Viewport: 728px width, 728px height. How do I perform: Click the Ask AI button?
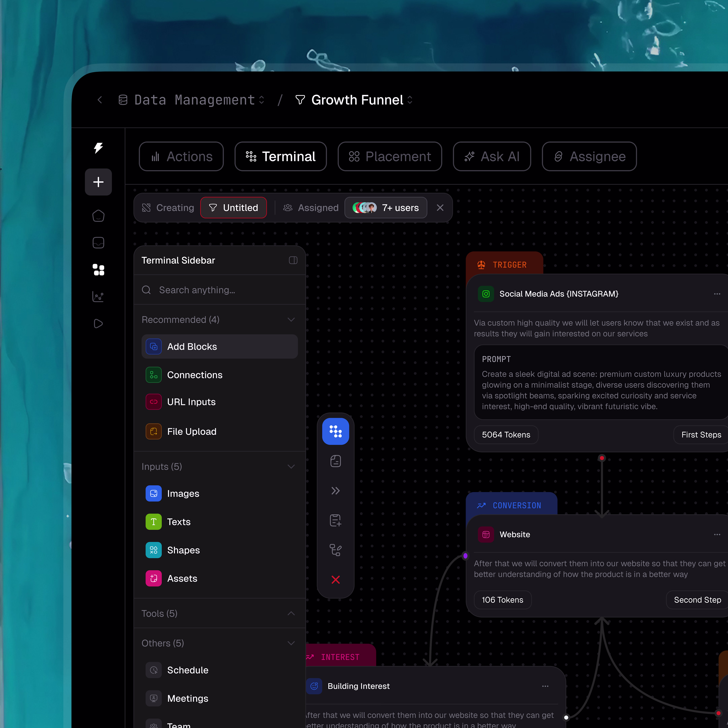click(492, 156)
